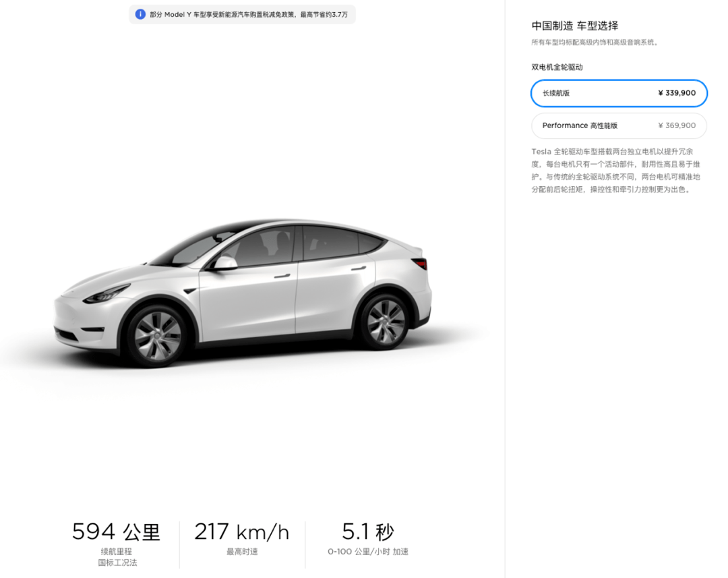Screen dimensions: 728x578
Task: Select the 长续航版 model option
Action: [619, 93]
